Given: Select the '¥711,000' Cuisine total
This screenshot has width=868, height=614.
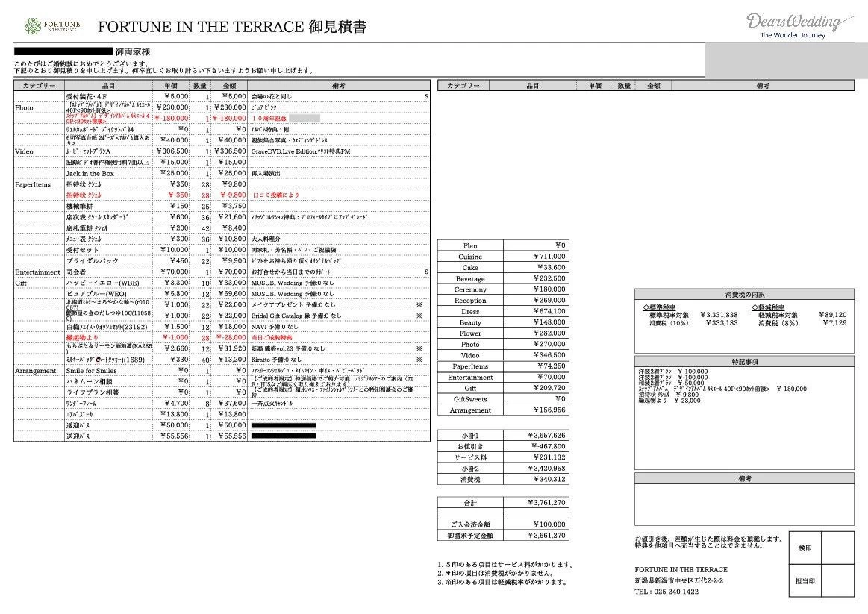Looking at the screenshot, I should click(x=549, y=257).
